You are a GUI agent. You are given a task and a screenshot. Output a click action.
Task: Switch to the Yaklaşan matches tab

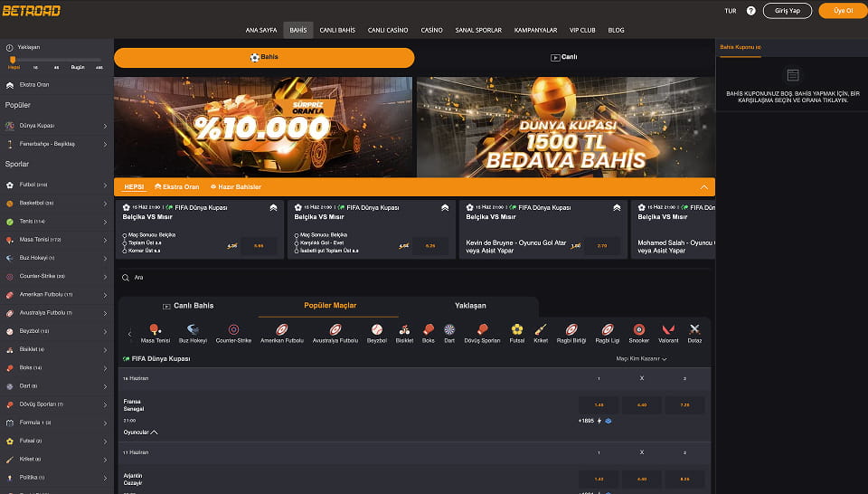(x=470, y=306)
